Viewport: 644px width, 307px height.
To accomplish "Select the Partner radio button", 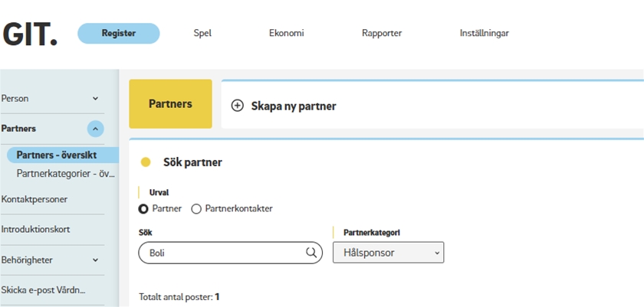I will click(x=143, y=208).
